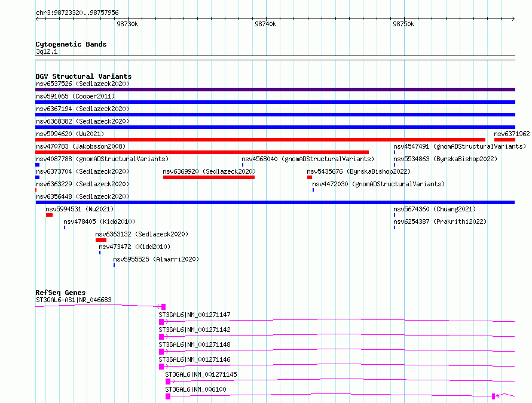
Task: Click the nsv6369920 (Sedlazeck2020) label
Action: click(x=209, y=171)
